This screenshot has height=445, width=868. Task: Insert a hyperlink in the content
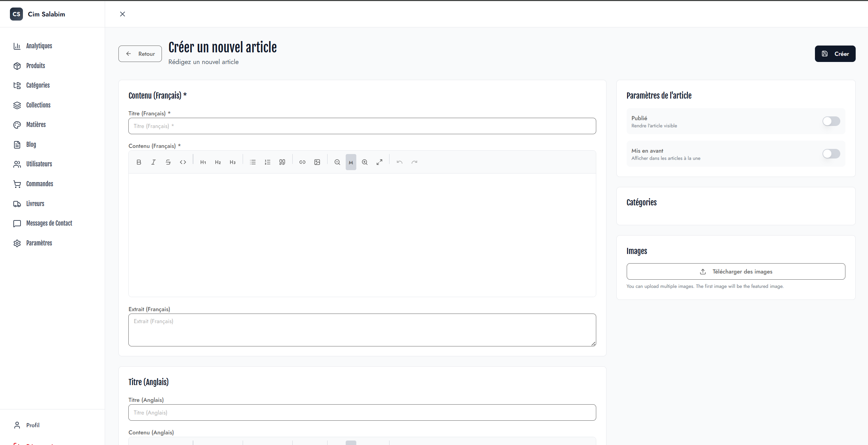(x=302, y=162)
